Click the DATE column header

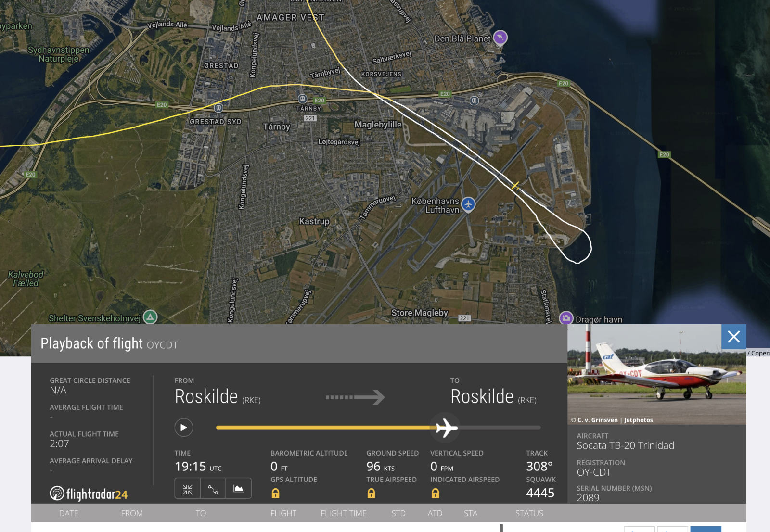(68, 513)
